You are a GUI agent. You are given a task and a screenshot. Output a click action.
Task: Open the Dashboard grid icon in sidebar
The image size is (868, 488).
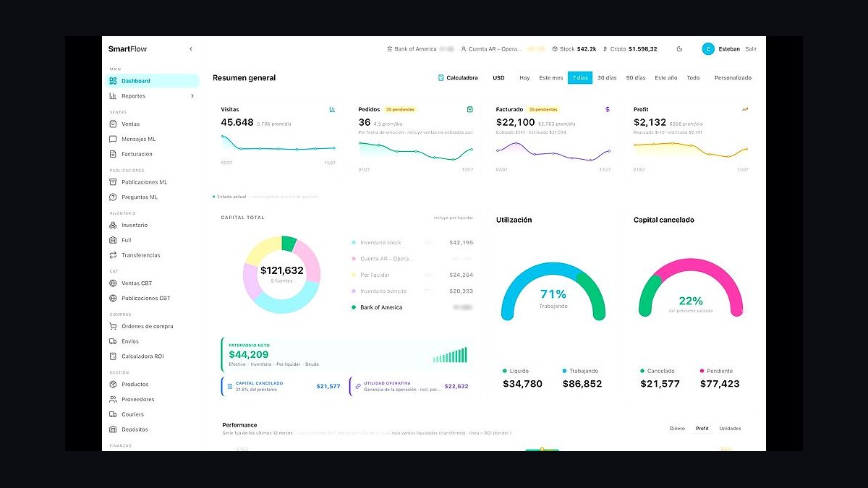(113, 81)
